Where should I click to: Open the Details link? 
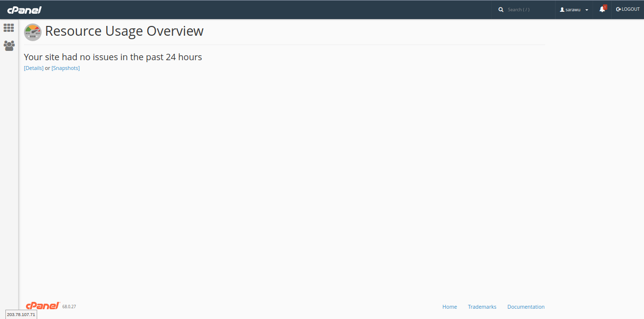(34, 68)
